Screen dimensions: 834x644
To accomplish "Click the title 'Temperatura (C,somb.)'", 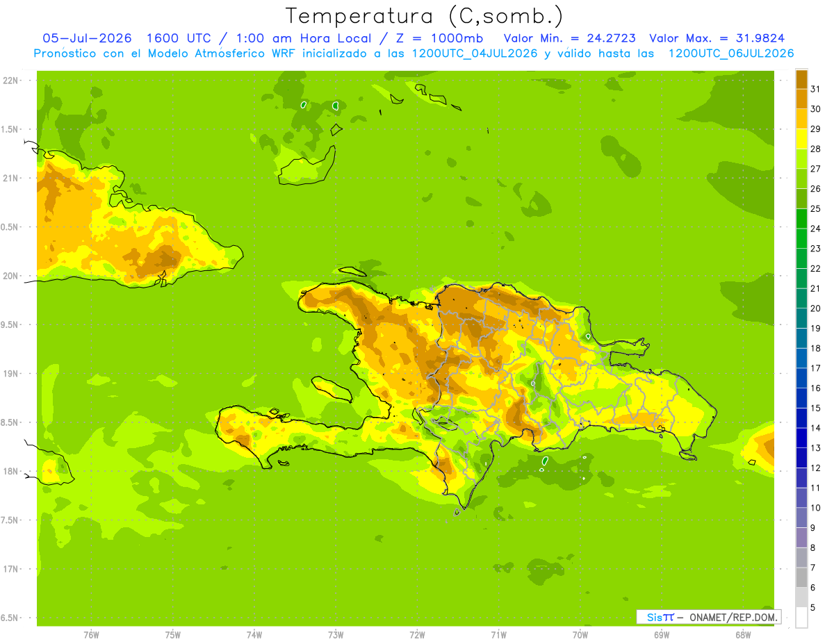I will pyautogui.click(x=424, y=16).
